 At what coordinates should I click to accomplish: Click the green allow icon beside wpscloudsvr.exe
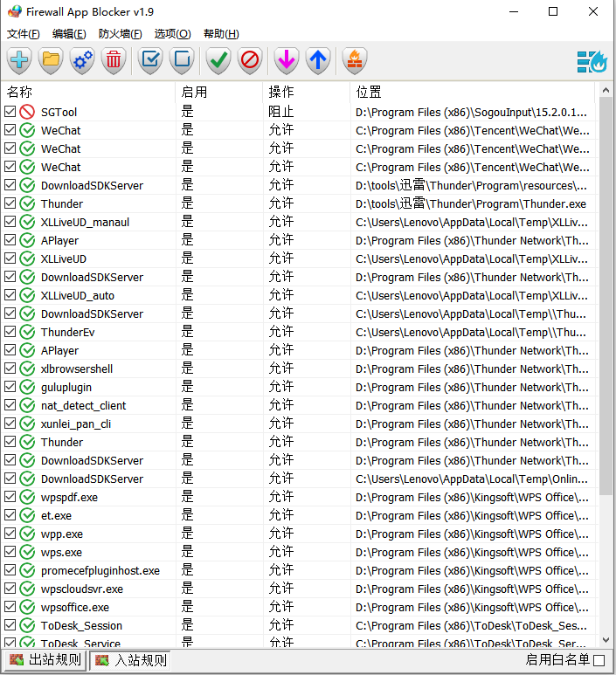click(27, 589)
